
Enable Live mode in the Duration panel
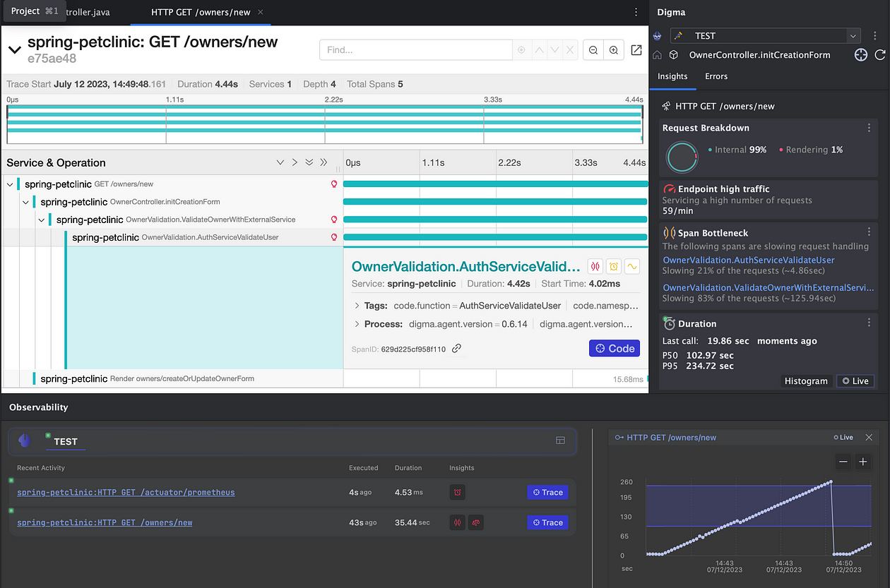(x=855, y=380)
